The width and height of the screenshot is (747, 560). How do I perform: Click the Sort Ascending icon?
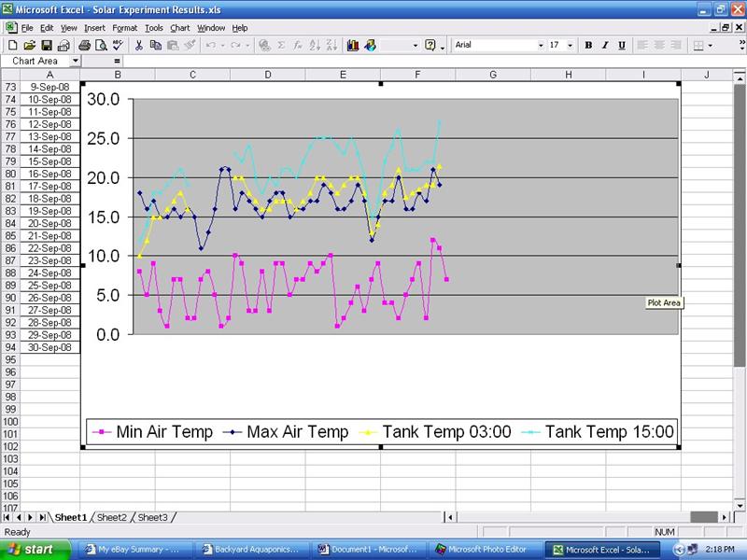(x=316, y=44)
